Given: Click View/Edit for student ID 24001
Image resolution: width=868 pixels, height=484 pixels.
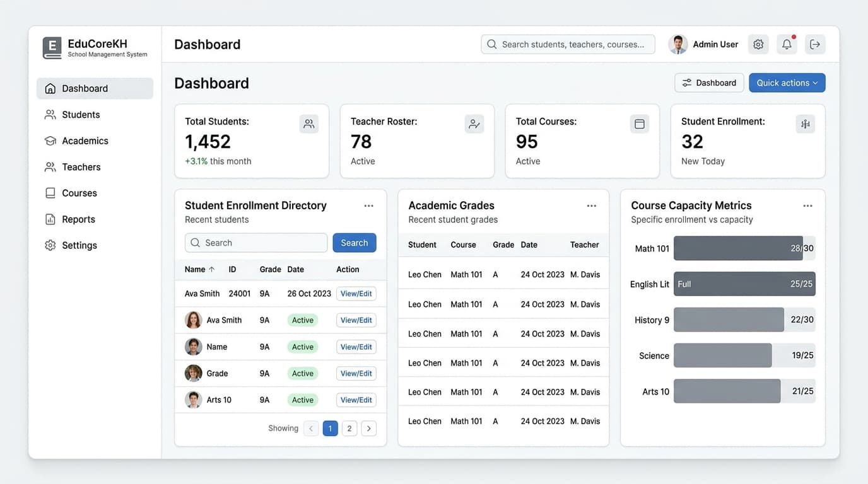Looking at the screenshot, I should (356, 294).
